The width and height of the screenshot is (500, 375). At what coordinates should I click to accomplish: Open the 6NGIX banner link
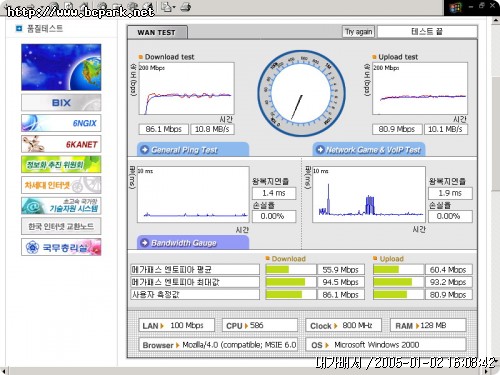61,123
